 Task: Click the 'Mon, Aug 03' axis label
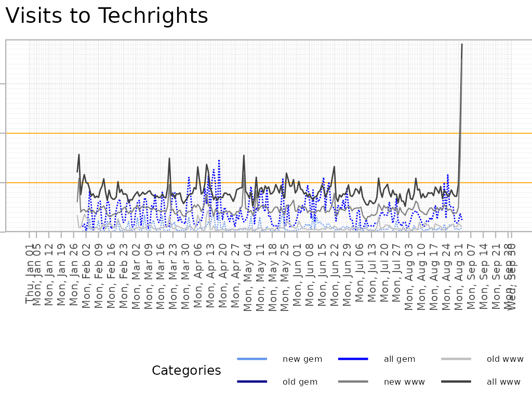click(409, 277)
